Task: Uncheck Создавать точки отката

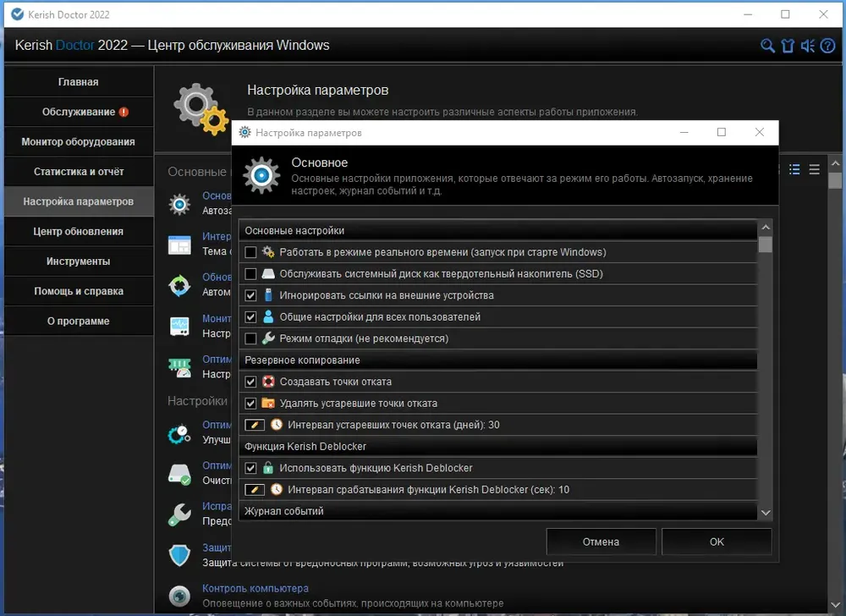Action: [x=250, y=382]
